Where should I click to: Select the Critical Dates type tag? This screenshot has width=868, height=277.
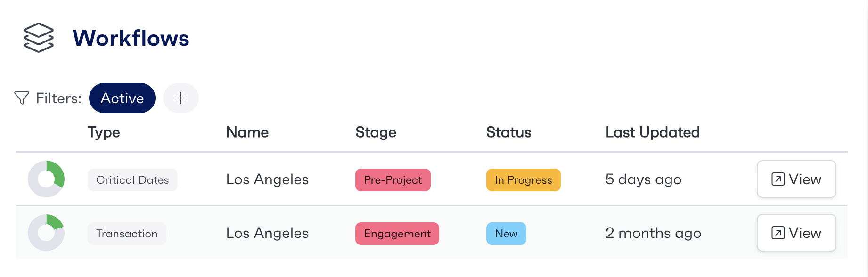point(132,180)
